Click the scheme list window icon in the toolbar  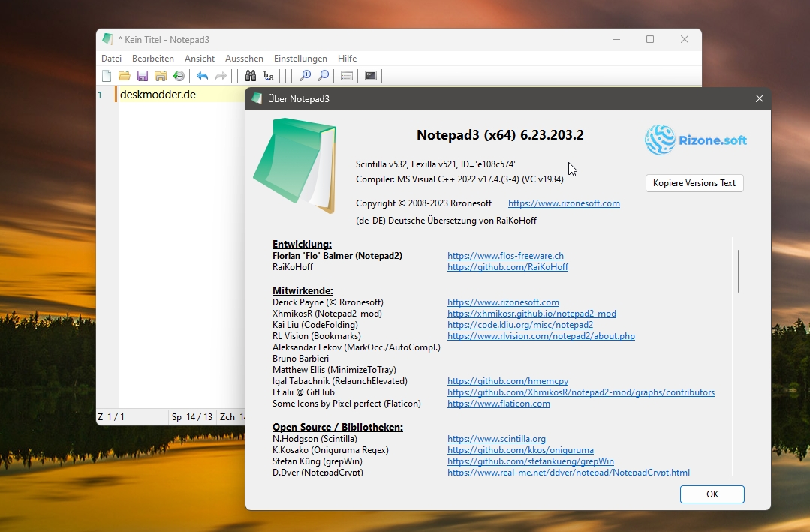[x=347, y=76]
